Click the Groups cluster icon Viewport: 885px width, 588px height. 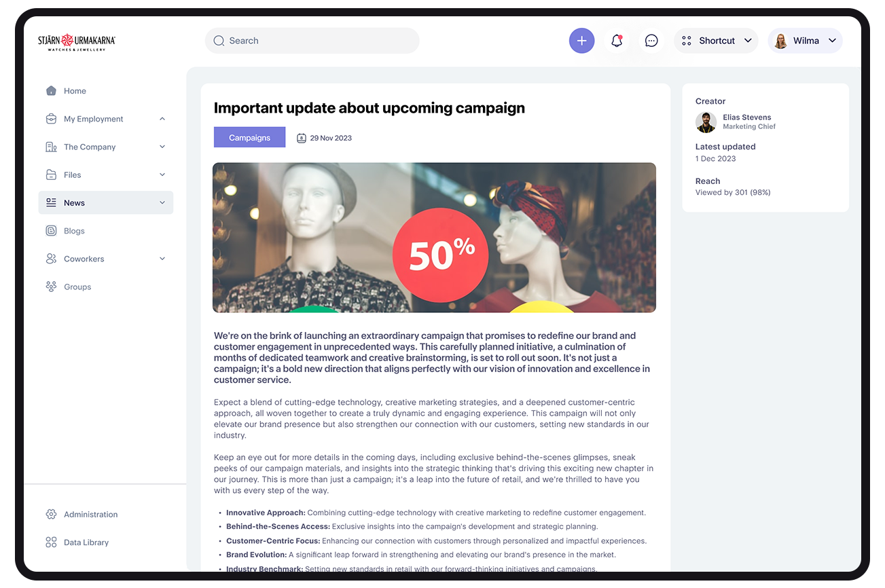pos(51,287)
